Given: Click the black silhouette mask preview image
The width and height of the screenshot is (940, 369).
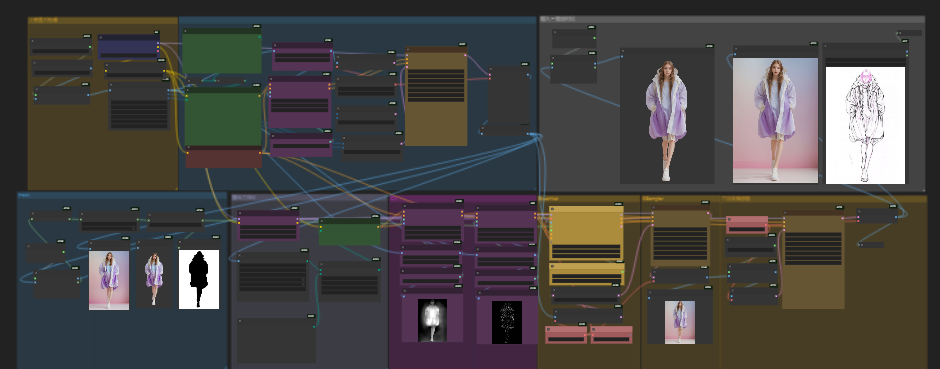Looking at the screenshot, I should (199, 279).
